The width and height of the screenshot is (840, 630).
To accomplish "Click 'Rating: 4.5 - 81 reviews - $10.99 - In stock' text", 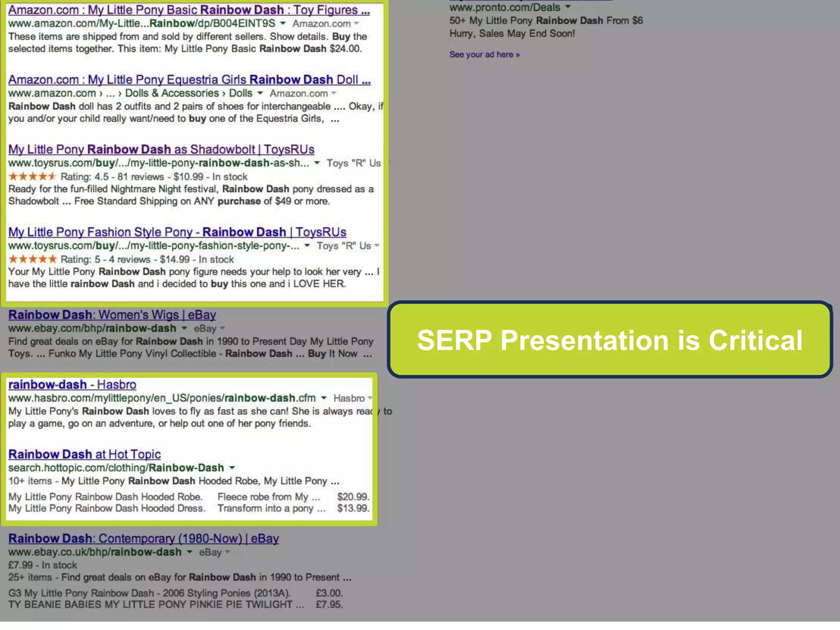I will pyautogui.click(x=154, y=177).
